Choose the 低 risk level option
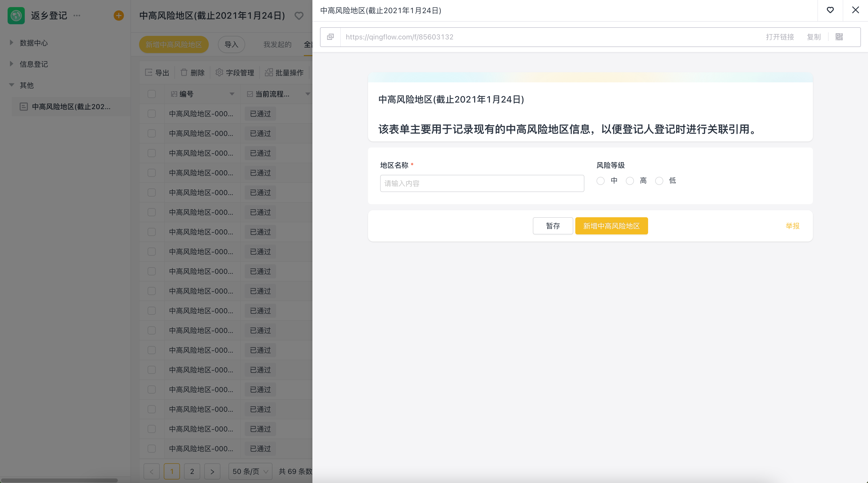The width and height of the screenshot is (868, 483). [659, 181]
